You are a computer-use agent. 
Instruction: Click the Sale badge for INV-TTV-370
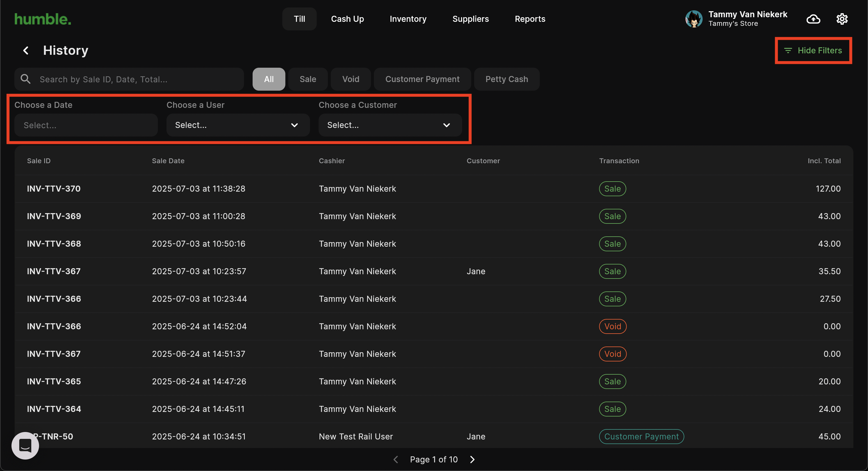click(x=612, y=188)
